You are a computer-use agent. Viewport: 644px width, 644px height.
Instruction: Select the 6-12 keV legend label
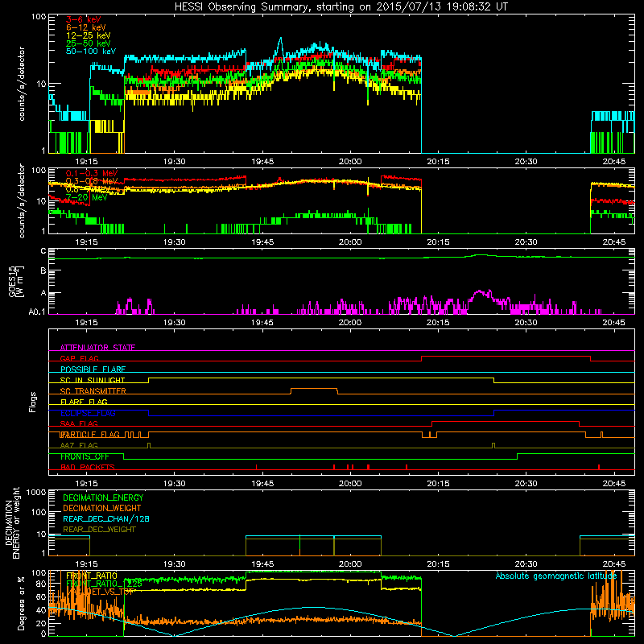[86, 27]
